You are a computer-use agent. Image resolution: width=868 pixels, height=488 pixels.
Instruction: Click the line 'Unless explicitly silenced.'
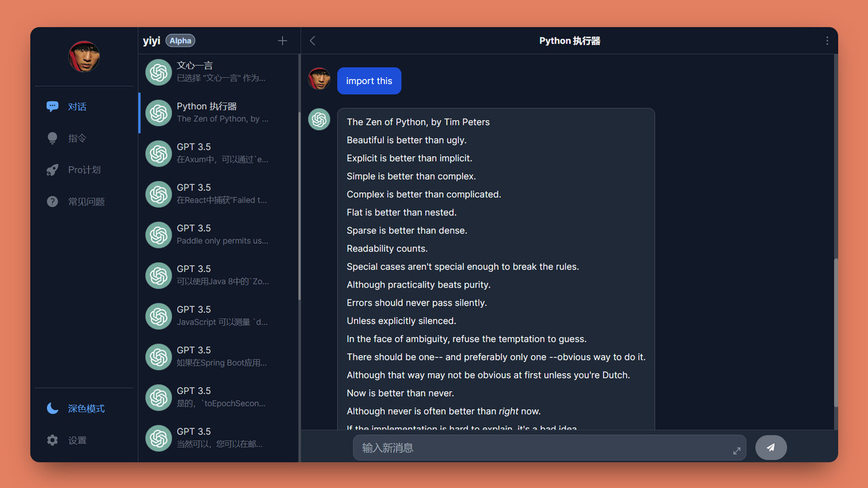click(401, 321)
